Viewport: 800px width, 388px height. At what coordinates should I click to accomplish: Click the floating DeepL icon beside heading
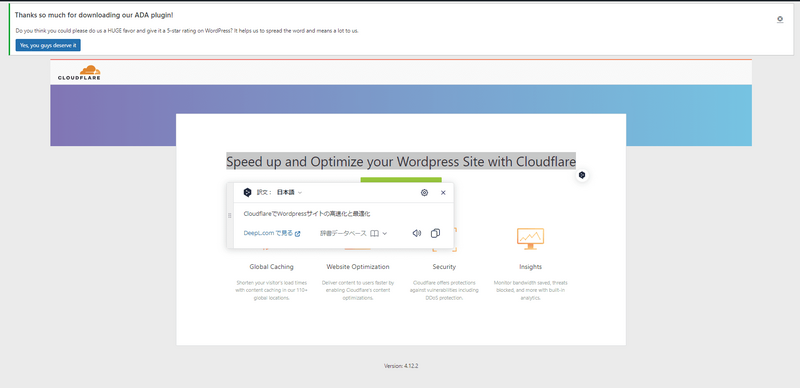(582, 175)
